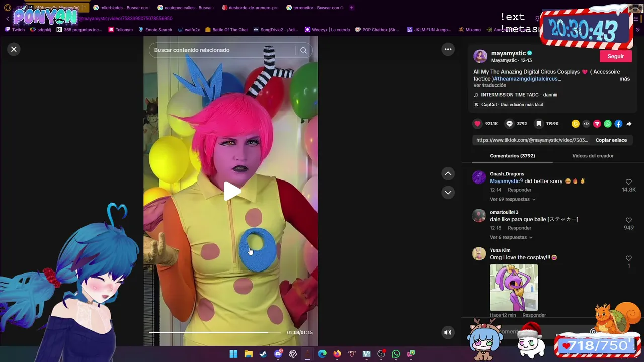
Task: Copy link with Copiar enlace
Action: tap(611, 140)
